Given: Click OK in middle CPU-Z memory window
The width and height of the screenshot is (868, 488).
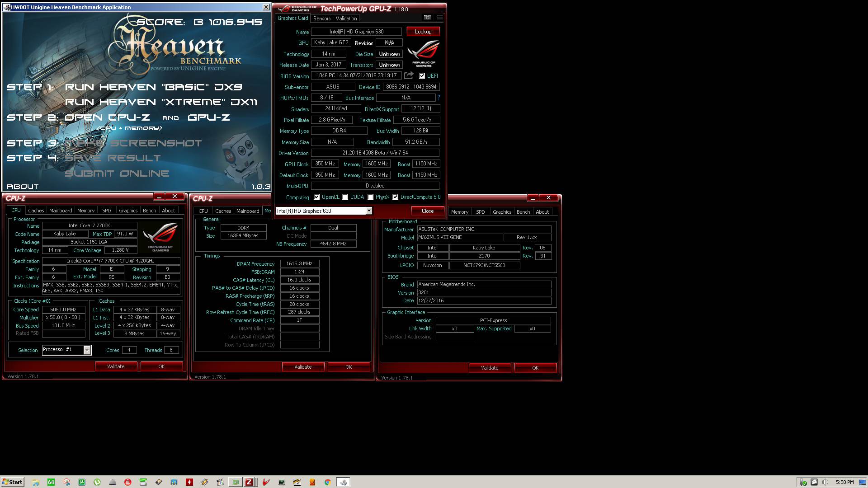Looking at the screenshot, I should pos(349,367).
